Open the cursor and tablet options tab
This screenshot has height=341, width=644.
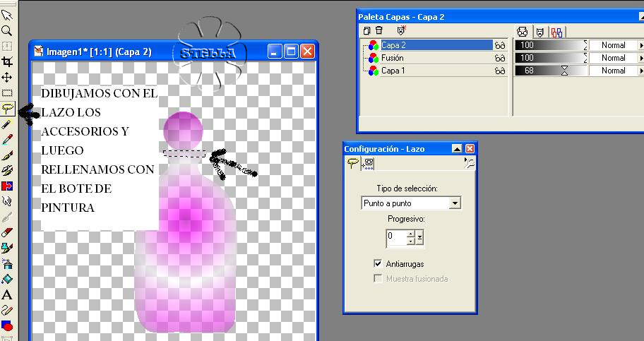tap(368, 164)
